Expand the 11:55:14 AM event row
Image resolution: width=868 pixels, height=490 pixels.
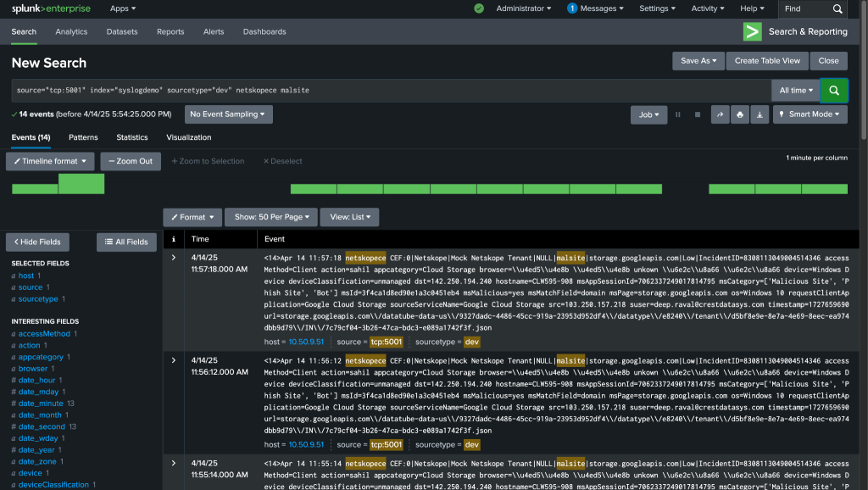173,463
